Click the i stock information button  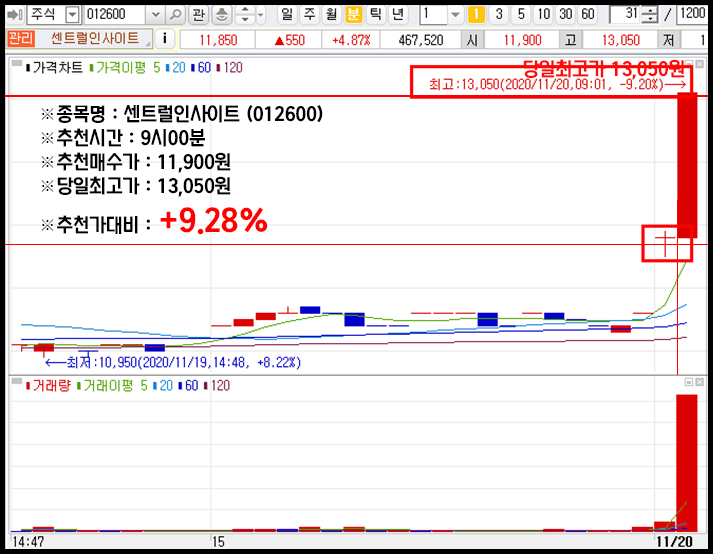[x=165, y=39]
